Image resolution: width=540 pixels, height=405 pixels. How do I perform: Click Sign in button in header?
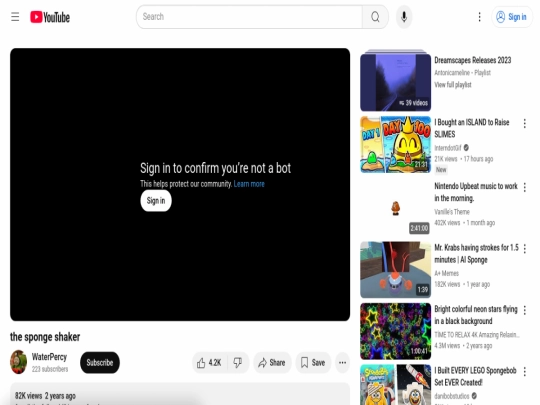click(511, 17)
